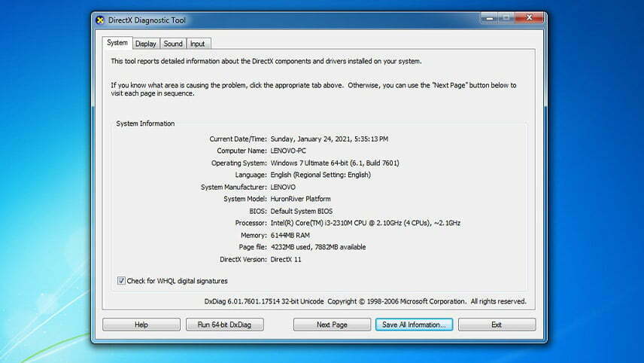Image resolution: width=644 pixels, height=363 pixels.
Task: Click Run 64-bit DxDiag button
Action: [x=225, y=325]
